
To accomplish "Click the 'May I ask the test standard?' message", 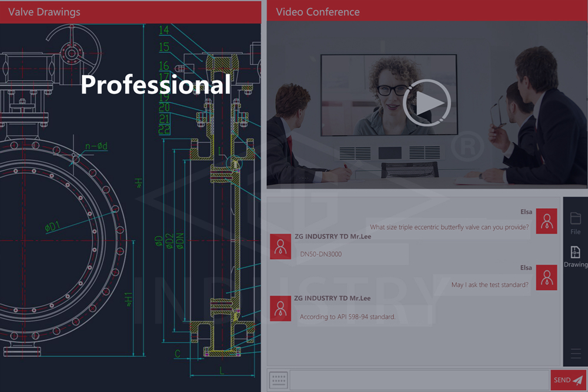I will [x=489, y=284].
